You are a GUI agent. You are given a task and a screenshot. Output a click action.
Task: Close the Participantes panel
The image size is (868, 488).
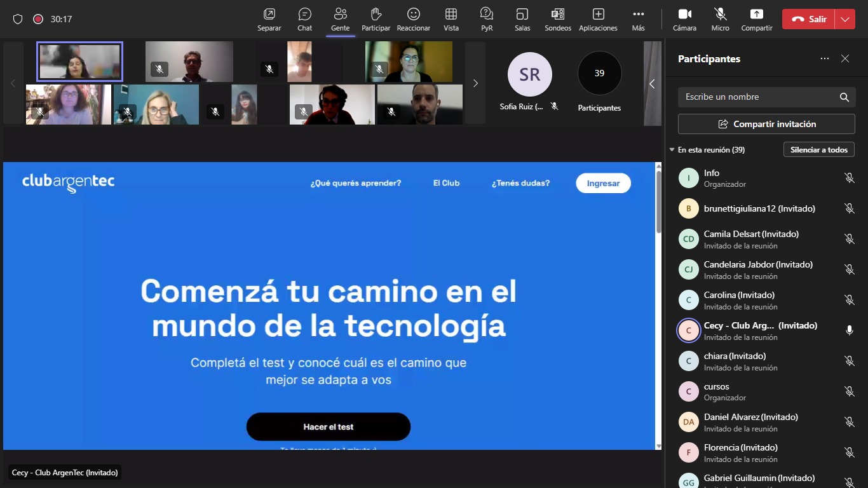tap(845, 58)
